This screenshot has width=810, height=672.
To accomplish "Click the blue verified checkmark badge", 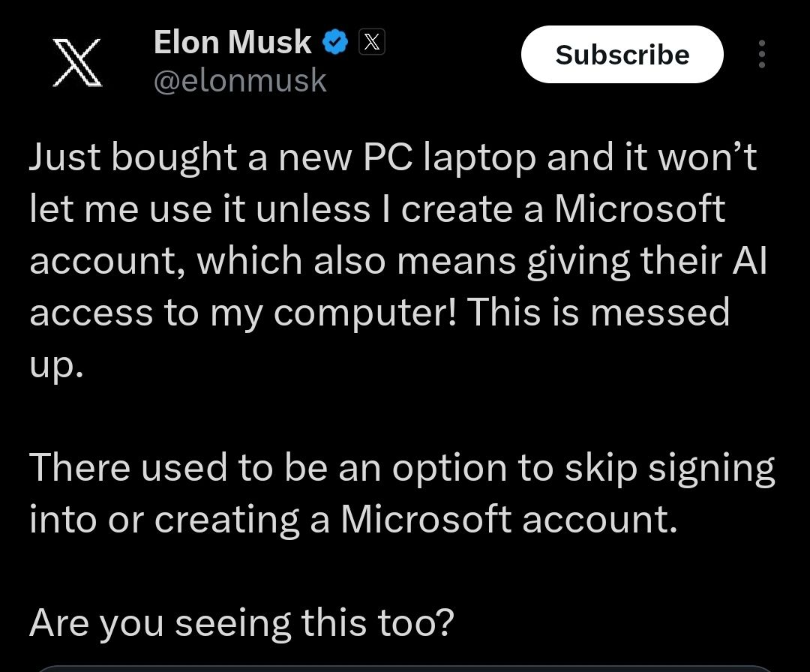I will (335, 42).
